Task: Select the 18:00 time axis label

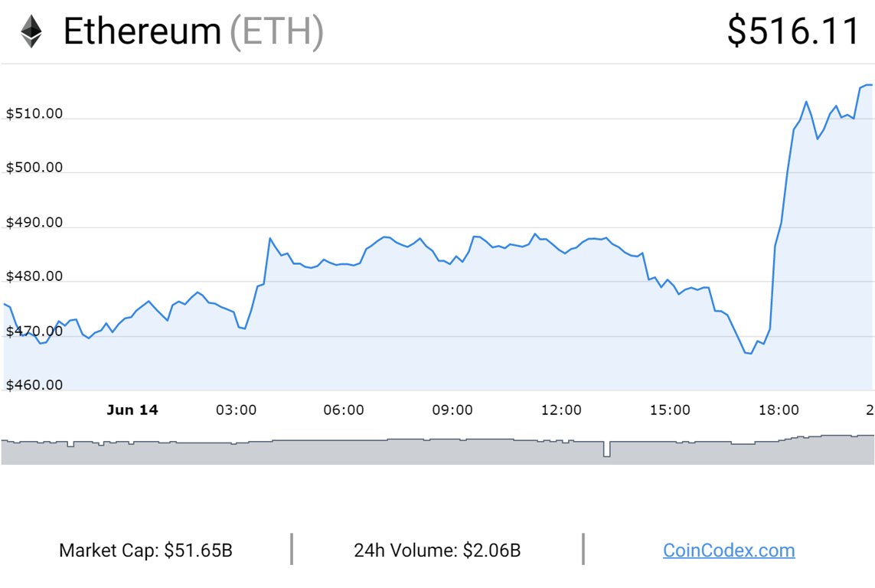Action: point(779,410)
